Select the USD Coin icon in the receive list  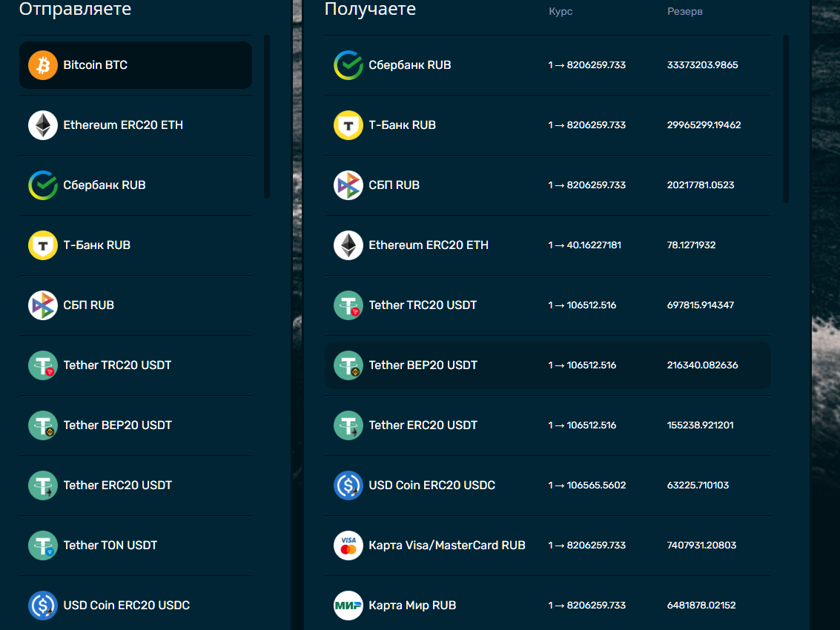[x=348, y=485]
